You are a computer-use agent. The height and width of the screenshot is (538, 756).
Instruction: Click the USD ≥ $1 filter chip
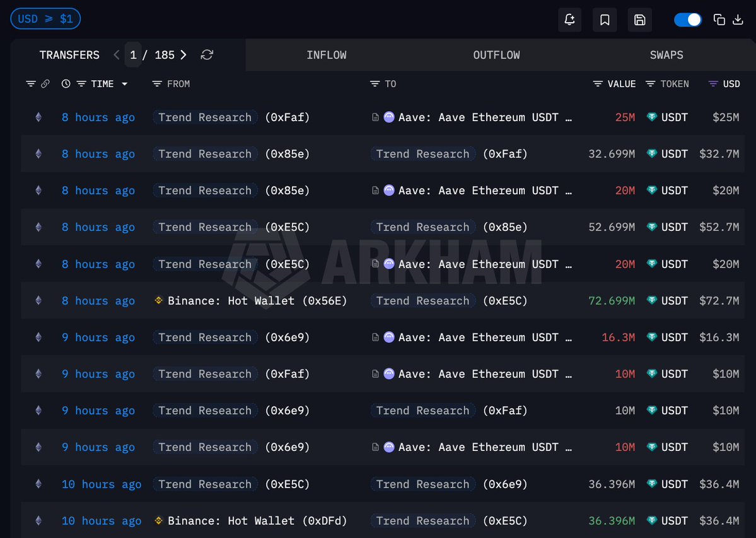[45, 19]
